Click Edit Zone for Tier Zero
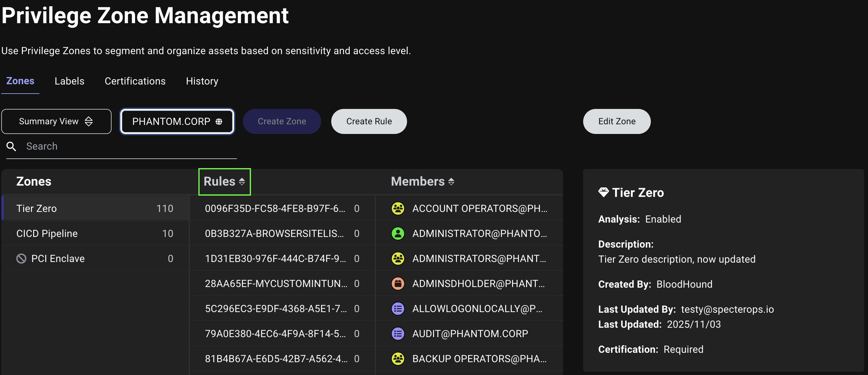 pos(616,121)
